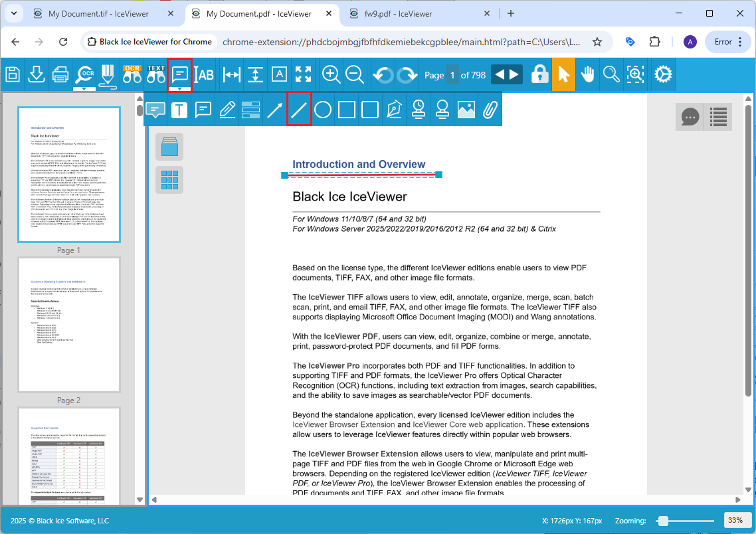Choose the straight line annotation tool
This screenshot has height=534, width=756.
tap(299, 110)
